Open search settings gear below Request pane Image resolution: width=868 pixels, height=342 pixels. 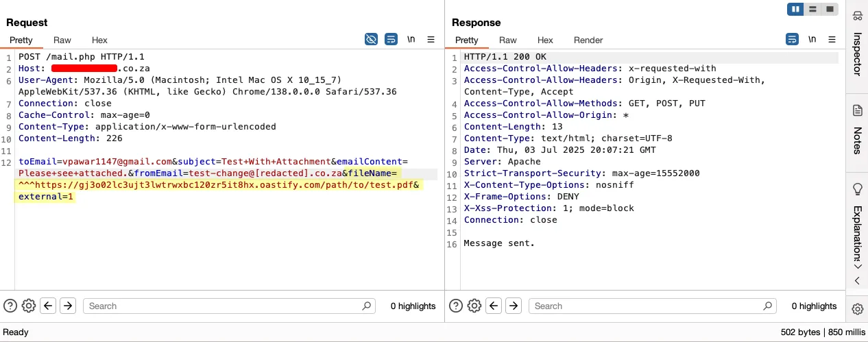click(x=28, y=306)
